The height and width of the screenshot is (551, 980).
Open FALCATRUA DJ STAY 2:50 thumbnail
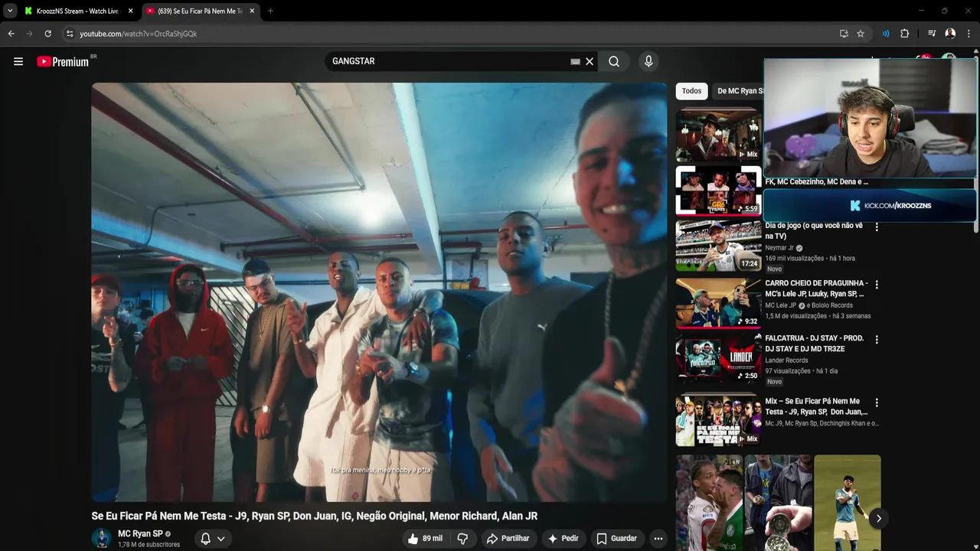[718, 357]
